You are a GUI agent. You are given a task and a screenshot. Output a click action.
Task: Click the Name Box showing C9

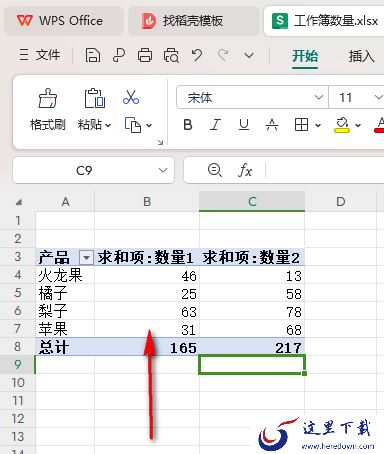coord(84,171)
